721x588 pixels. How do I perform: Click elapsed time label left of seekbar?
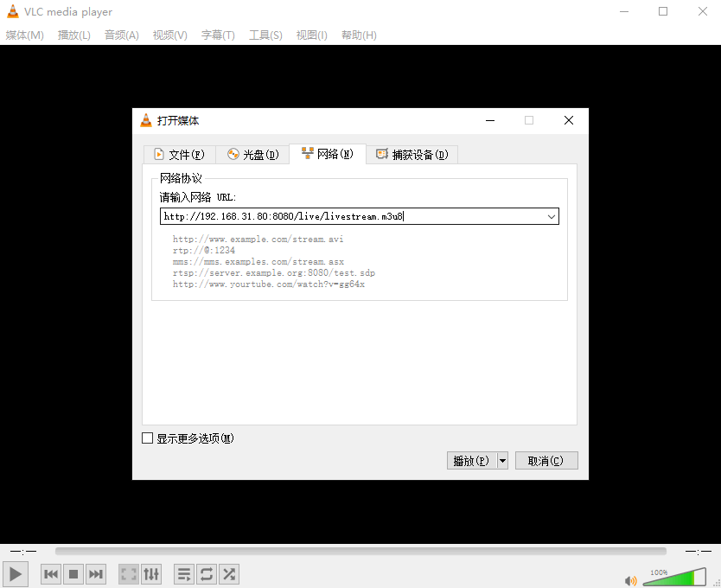coord(23,551)
